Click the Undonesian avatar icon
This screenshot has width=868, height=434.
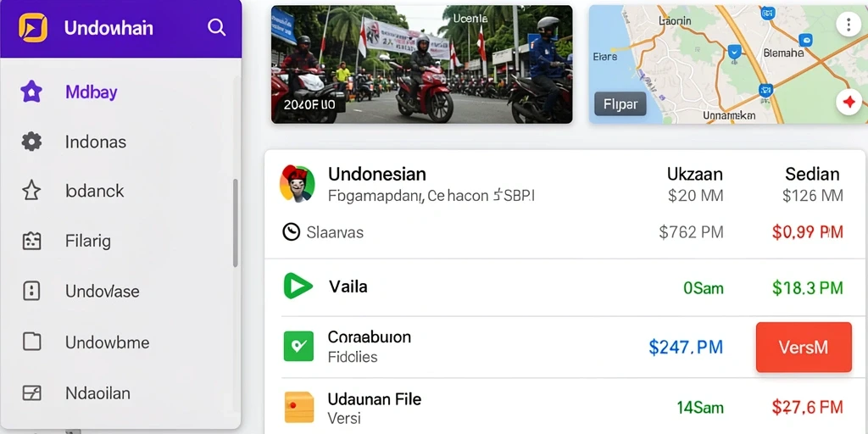tap(298, 183)
